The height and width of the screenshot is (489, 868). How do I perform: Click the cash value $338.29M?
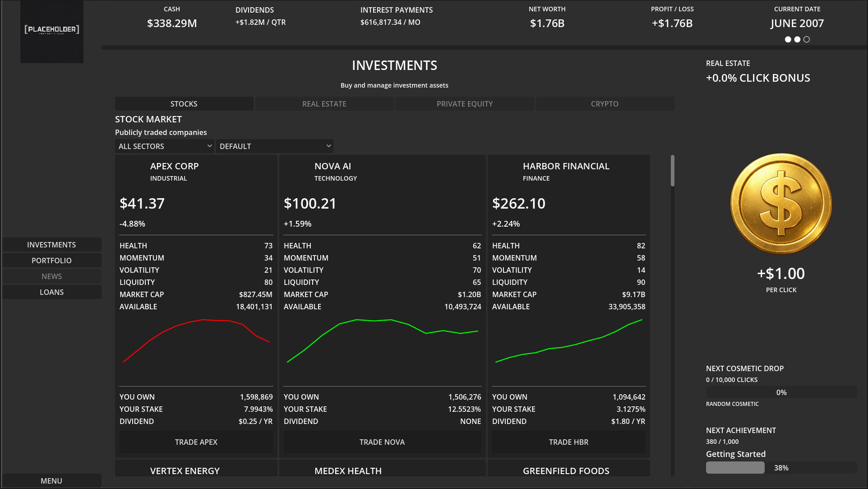click(172, 23)
